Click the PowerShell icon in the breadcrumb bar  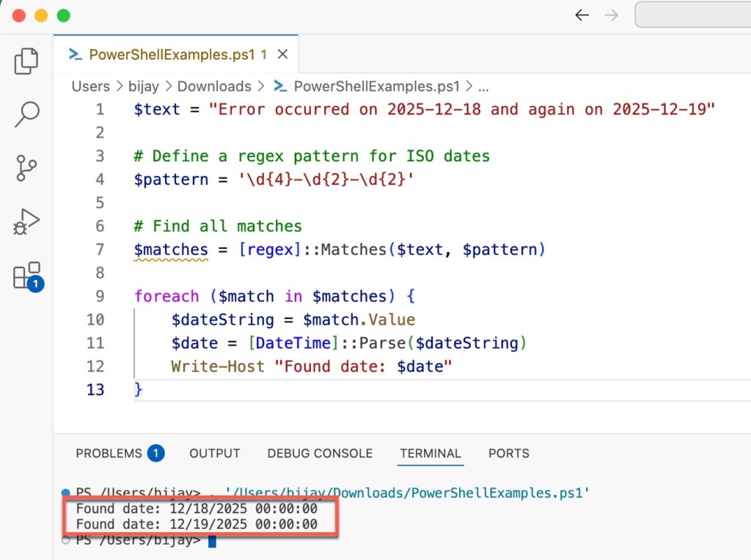coord(279,86)
